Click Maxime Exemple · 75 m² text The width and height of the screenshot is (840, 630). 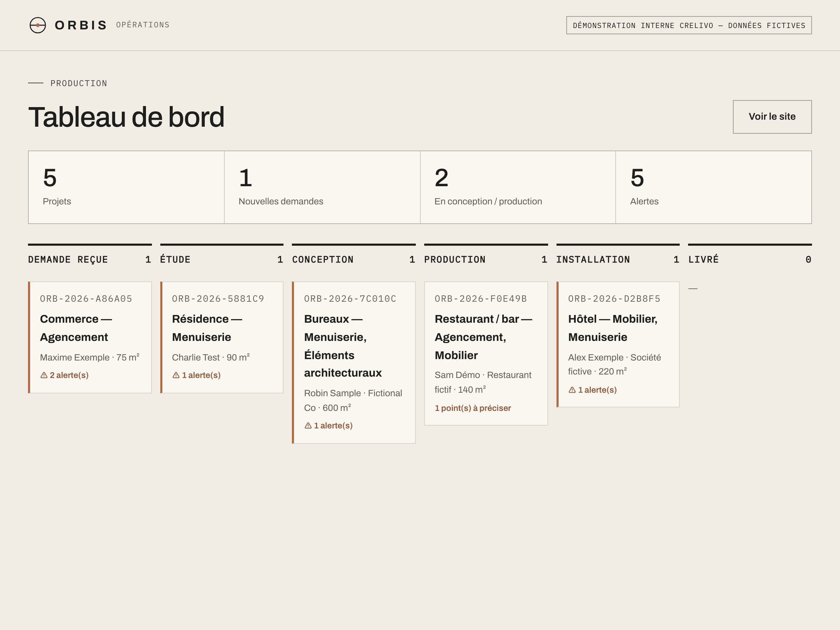90,357
